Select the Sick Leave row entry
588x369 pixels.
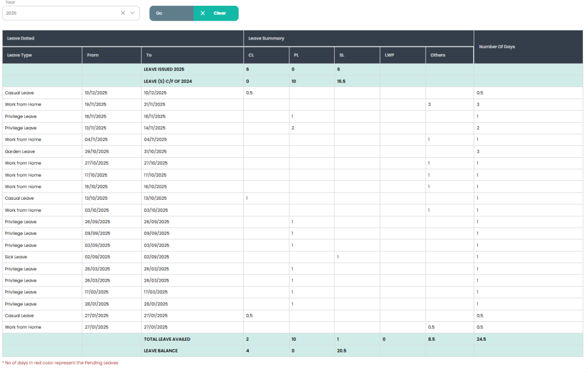(x=16, y=257)
